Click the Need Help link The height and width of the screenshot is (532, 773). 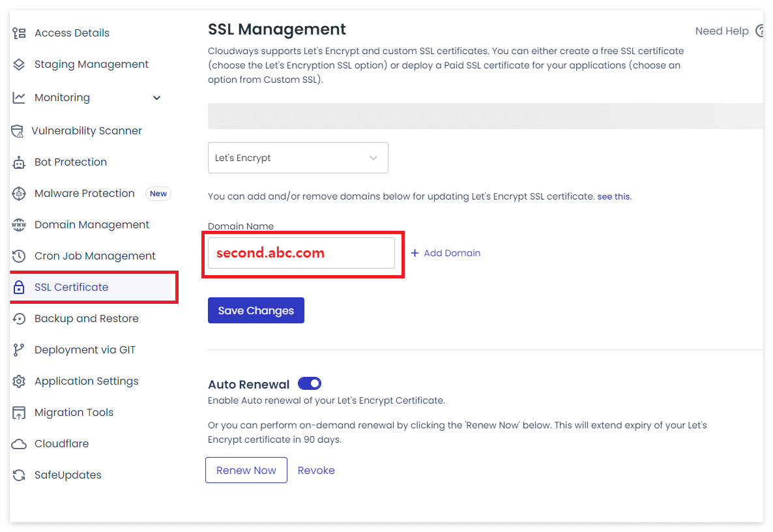coord(722,31)
